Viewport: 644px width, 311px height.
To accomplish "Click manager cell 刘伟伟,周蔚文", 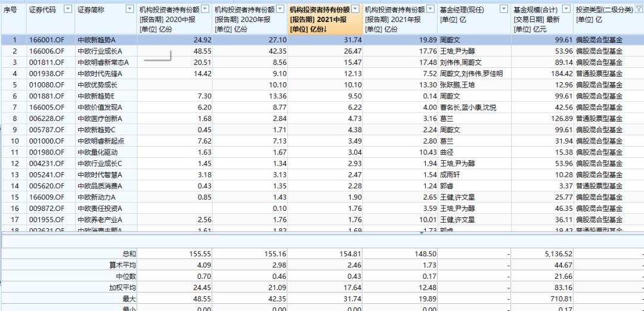I will [x=460, y=63].
